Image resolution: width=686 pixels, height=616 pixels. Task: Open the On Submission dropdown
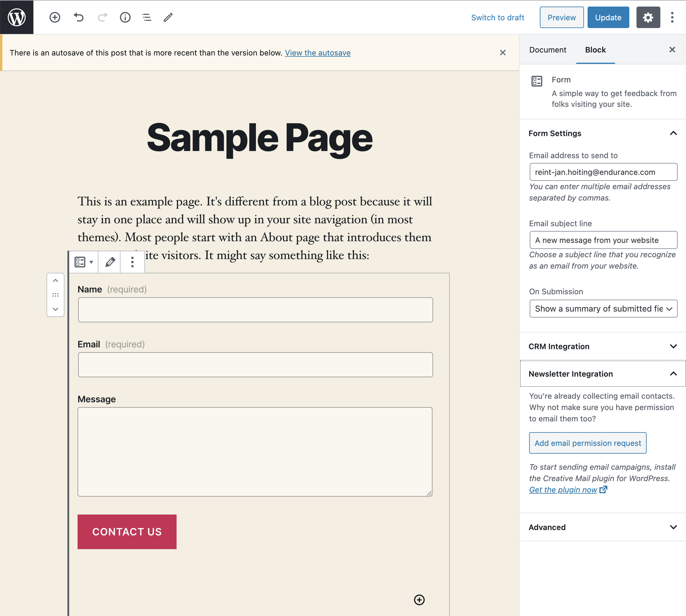tap(603, 309)
